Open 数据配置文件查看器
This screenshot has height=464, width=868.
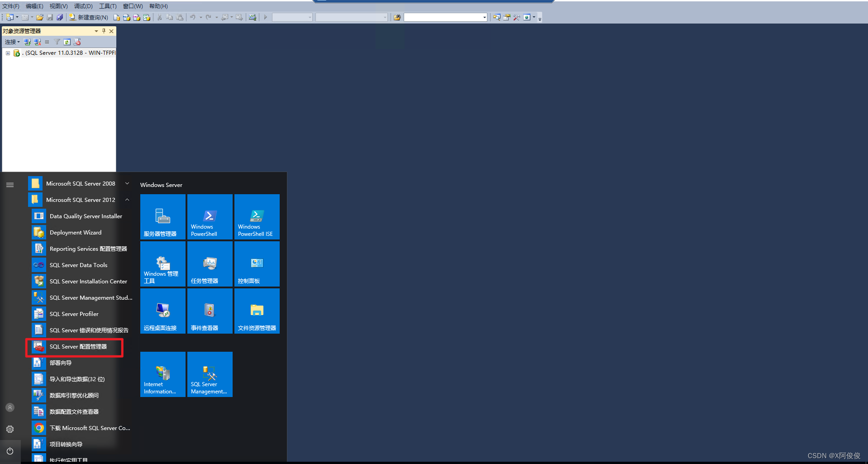82,411
